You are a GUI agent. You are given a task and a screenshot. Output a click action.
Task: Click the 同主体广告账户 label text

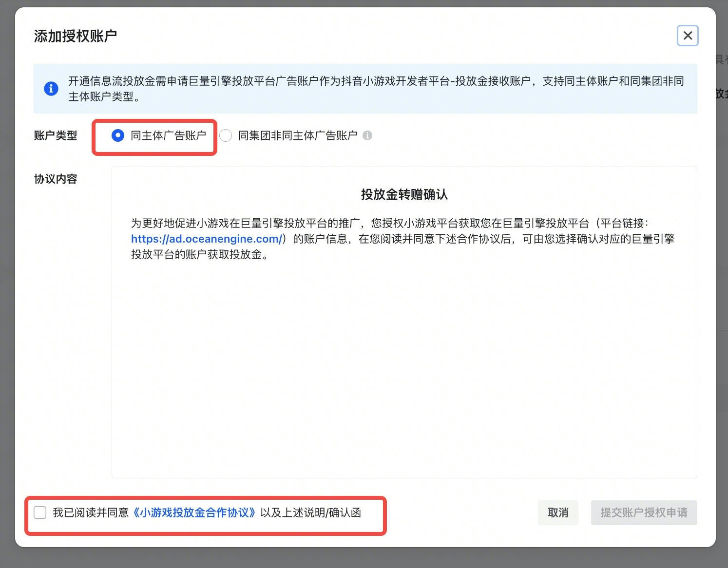click(168, 135)
